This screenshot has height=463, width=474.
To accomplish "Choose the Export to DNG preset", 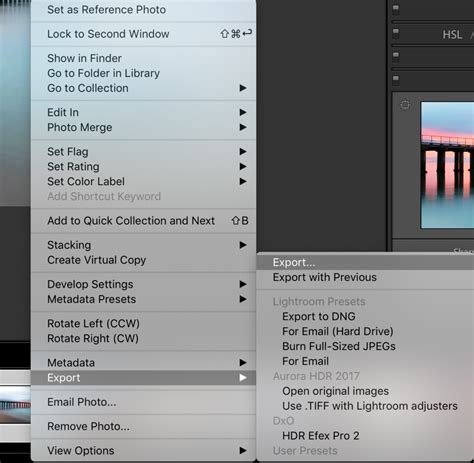I will tap(365, 316).
